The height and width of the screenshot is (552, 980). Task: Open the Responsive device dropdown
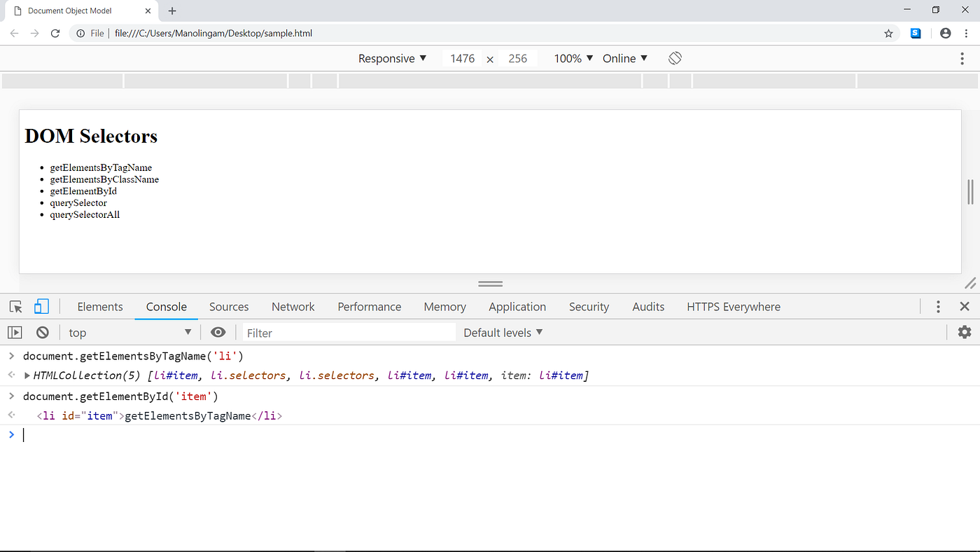[392, 58]
